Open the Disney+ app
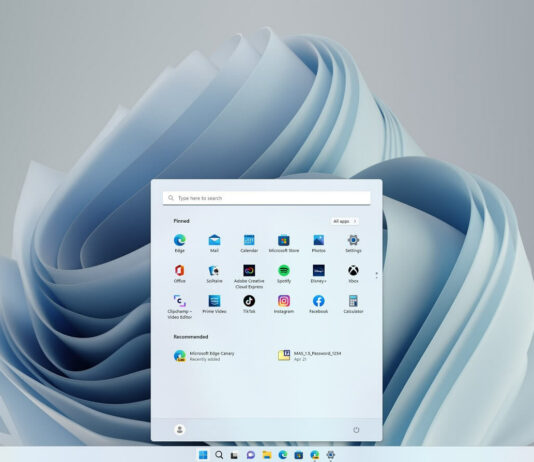 pos(318,274)
